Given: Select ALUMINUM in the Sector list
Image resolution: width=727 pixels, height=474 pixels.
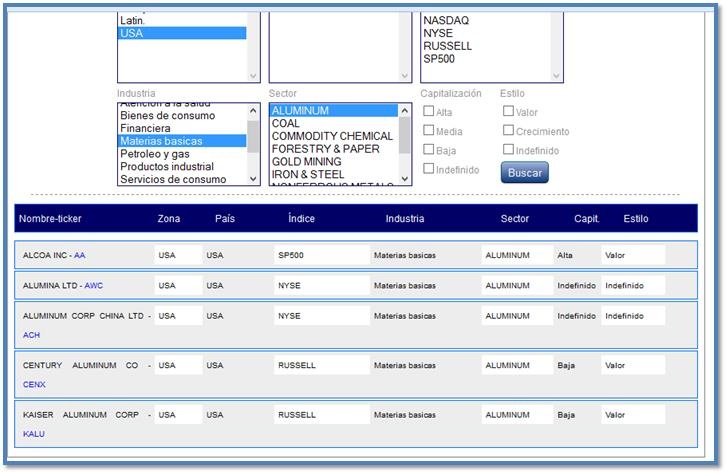Looking at the screenshot, I should [x=333, y=111].
